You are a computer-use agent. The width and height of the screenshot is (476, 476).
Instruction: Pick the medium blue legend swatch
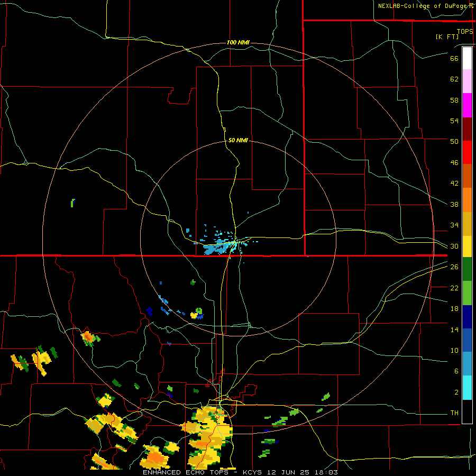pos(467,340)
